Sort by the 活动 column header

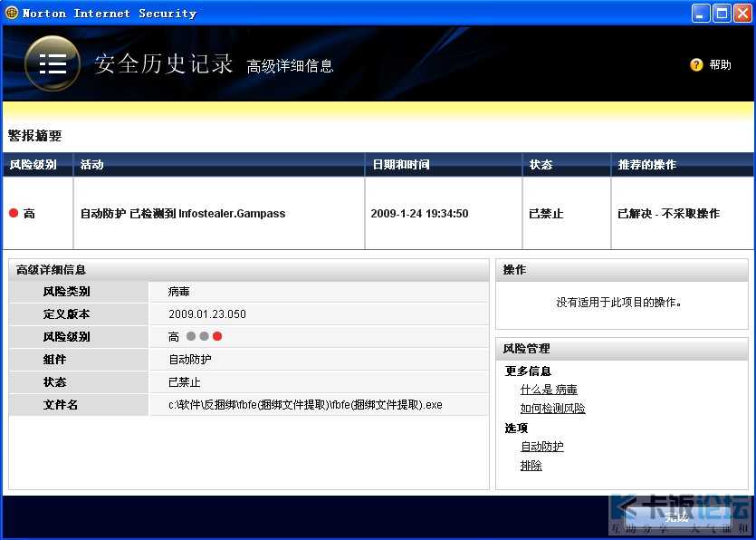[219, 165]
